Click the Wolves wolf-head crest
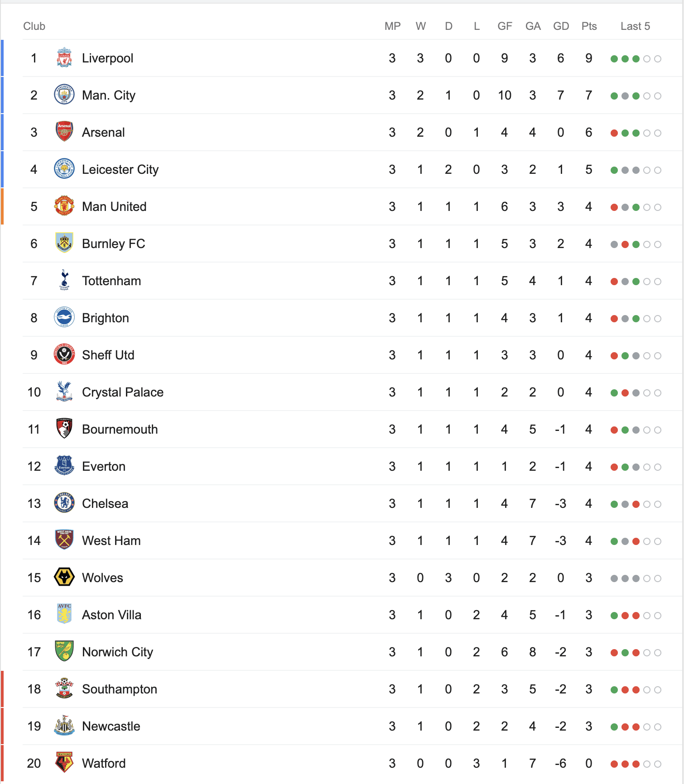 point(64,578)
